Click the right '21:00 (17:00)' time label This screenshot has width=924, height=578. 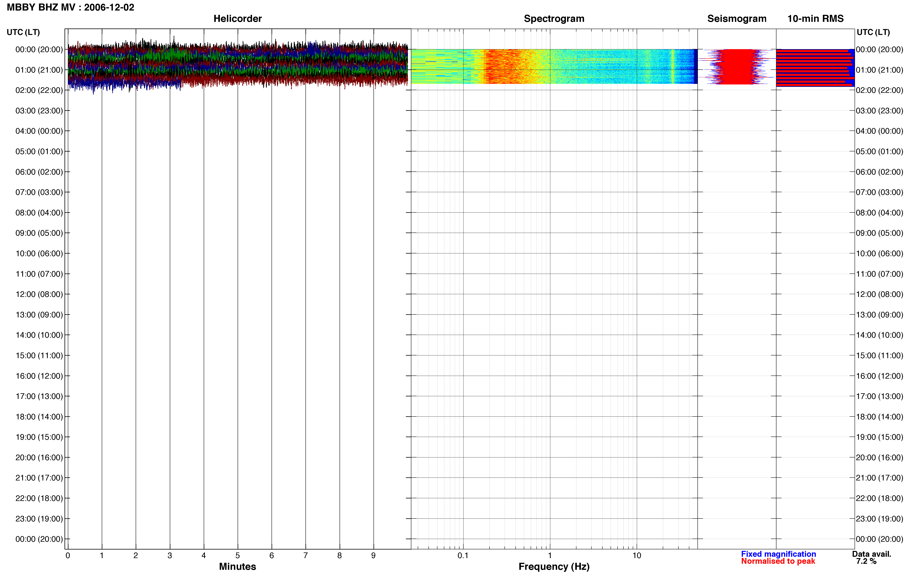pyautogui.click(x=879, y=478)
